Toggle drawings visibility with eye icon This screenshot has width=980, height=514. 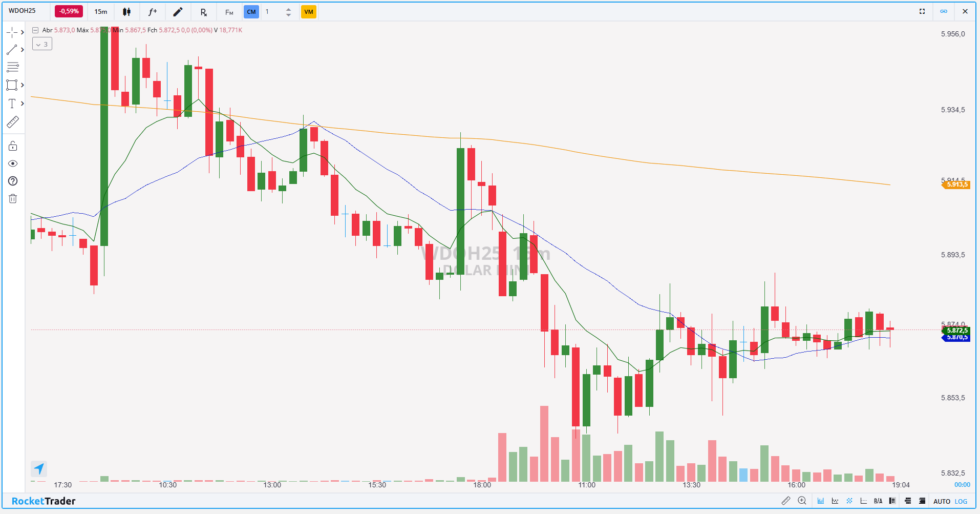(x=13, y=163)
